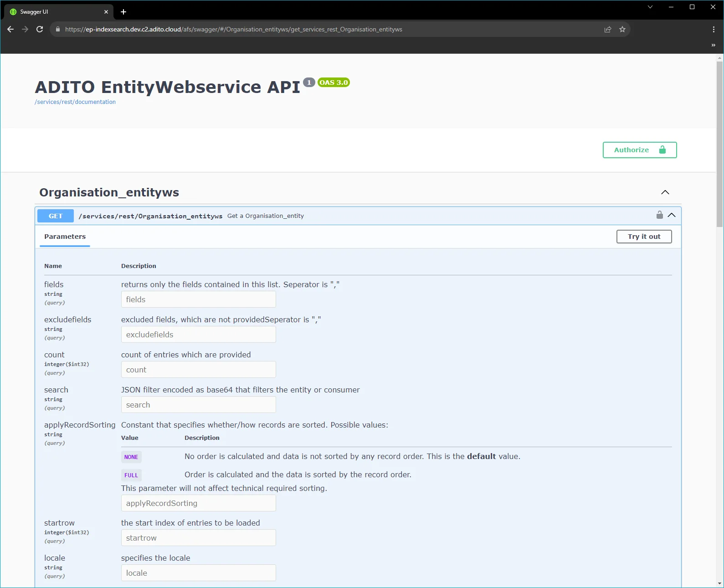724x588 pixels.
Task: Open the /services/rest/documentation link
Action: (75, 102)
